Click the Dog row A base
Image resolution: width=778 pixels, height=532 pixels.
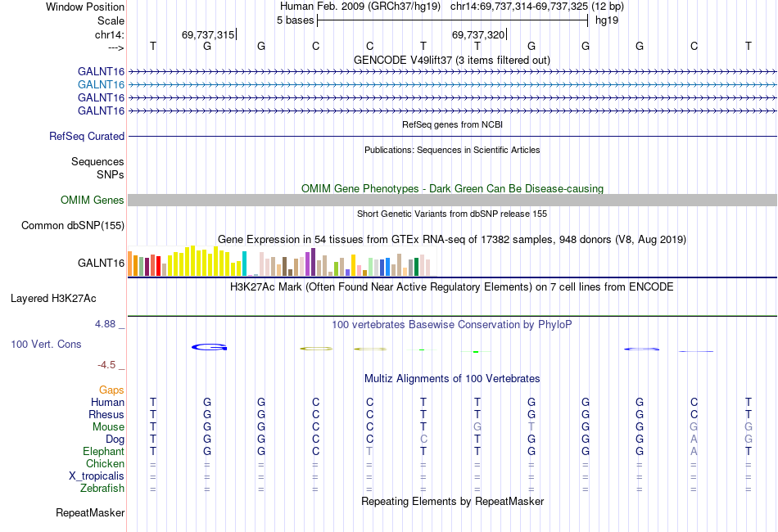pyautogui.click(x=694, y=440)
